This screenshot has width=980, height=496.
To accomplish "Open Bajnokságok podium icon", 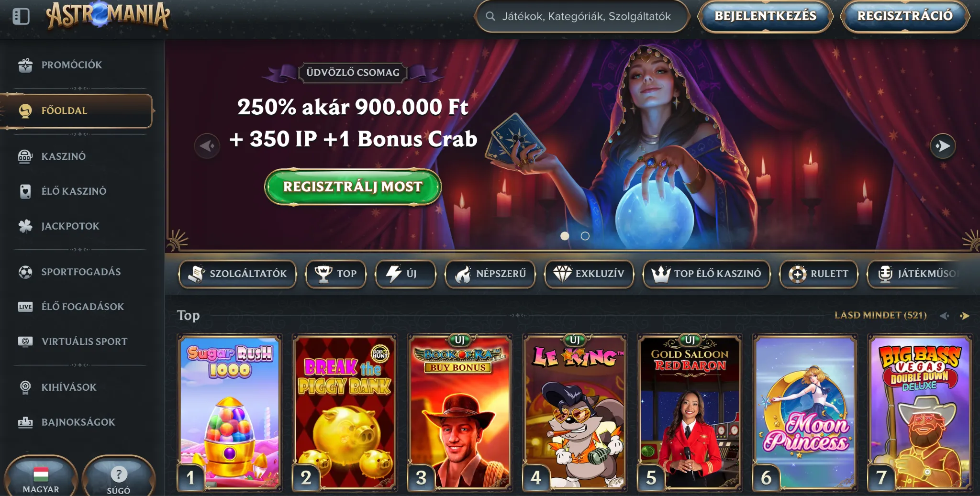I will pyautogui.click(x=25, y=422).
